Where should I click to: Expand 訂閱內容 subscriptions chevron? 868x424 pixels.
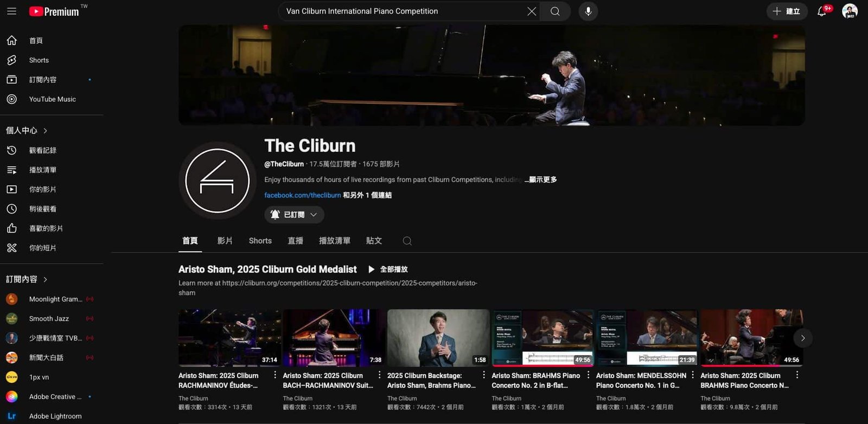46,279
